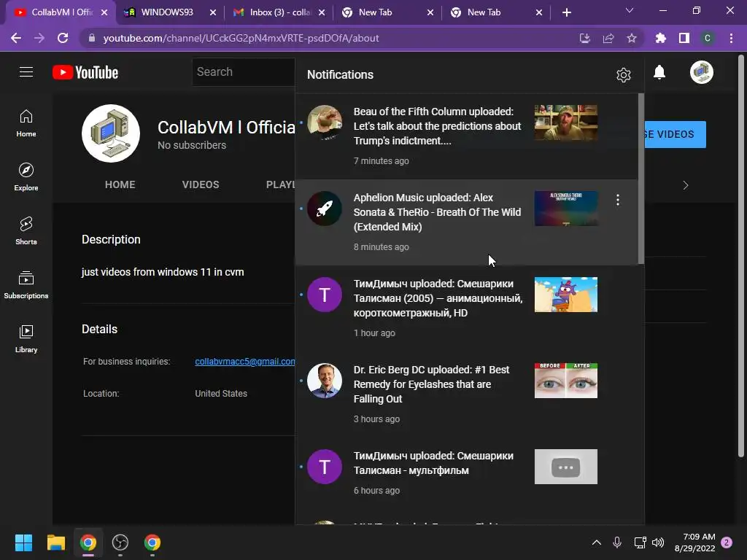Click the Dr. Eric Berg avatar
This screenshot has height=560, width=747.
coord(325,381)
